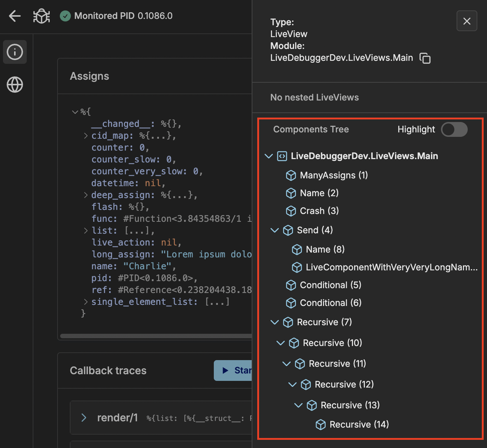Expand the single_element_list assign
The height and width of the screenshot is (448, 487).
tap(86, 302)
